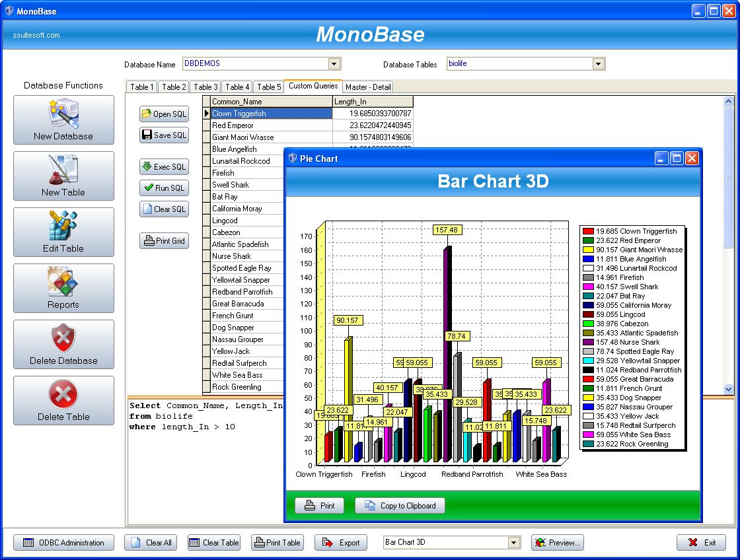Open the Reports function
740x560 pixels.
click(x=63, y=289)
